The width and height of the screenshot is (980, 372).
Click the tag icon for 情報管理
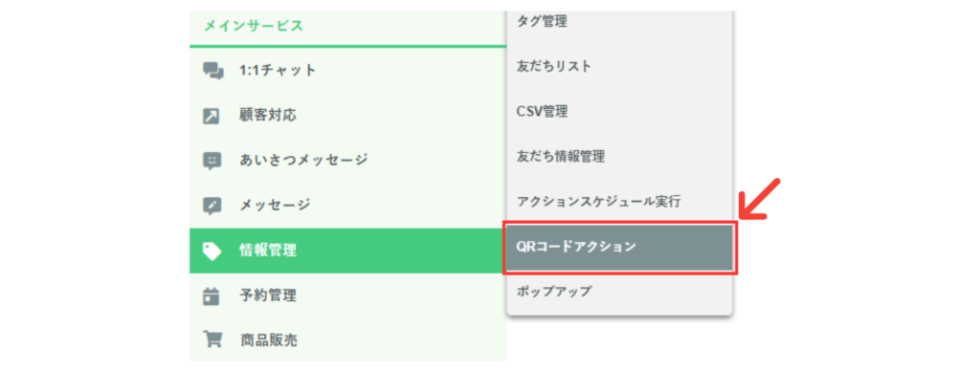point(212,251)
